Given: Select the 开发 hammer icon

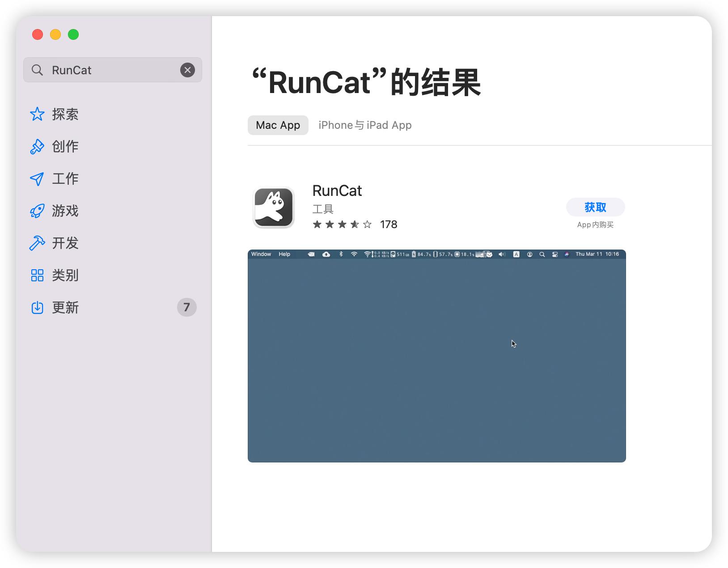Looking at the screenshot, I should point(37,243).
